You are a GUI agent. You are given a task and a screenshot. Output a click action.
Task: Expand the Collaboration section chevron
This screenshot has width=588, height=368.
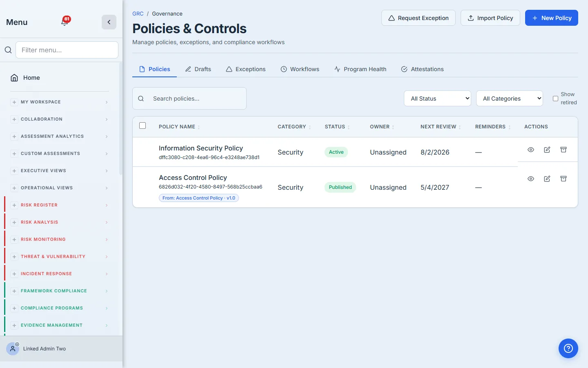107,119
